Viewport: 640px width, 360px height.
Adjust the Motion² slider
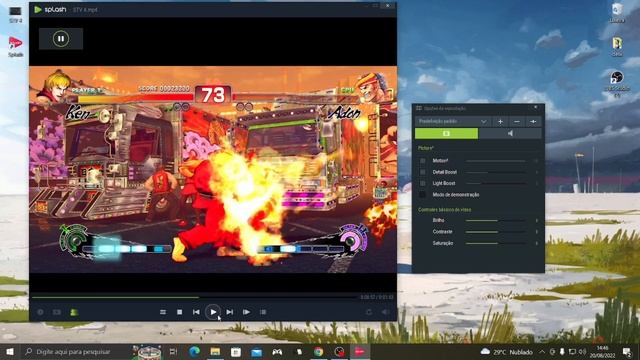496,161
